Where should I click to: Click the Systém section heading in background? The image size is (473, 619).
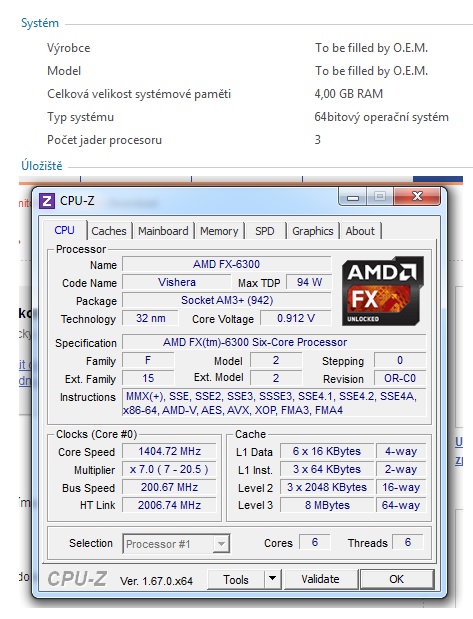pos(40,23)
